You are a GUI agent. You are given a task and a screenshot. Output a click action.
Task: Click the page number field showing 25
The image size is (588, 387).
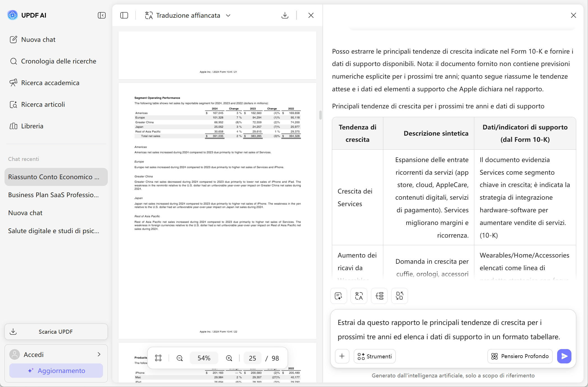point(252,358)
